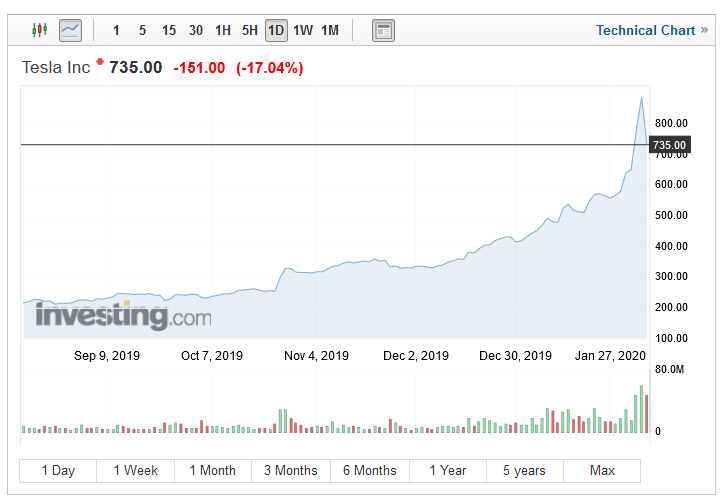The width and height of the screenshot is (727, 504).
Task: Switch to candlestick chart type
Action: pos(40,30)
